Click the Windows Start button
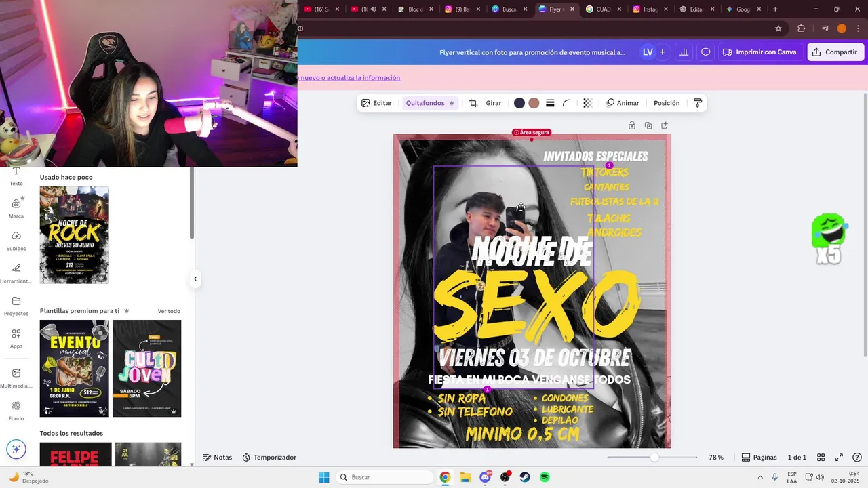The width and height of the screenshot is (868, 488). [324, 477]
